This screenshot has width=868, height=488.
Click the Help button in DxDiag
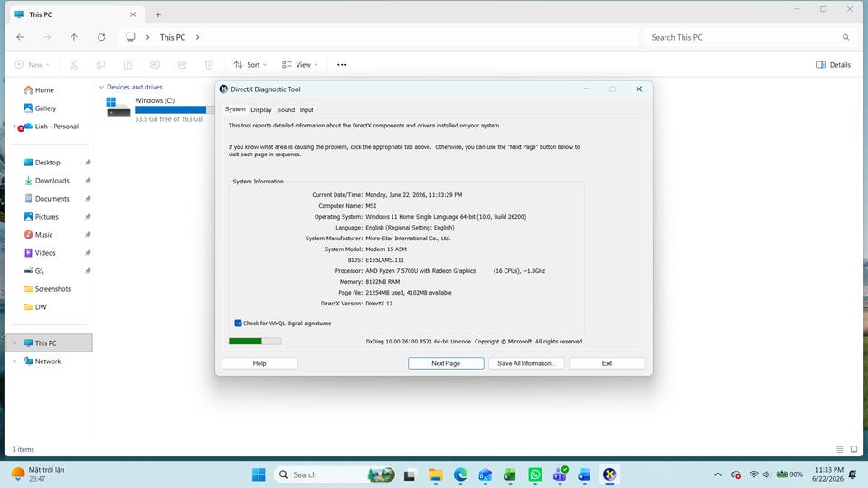click(259, 363)
